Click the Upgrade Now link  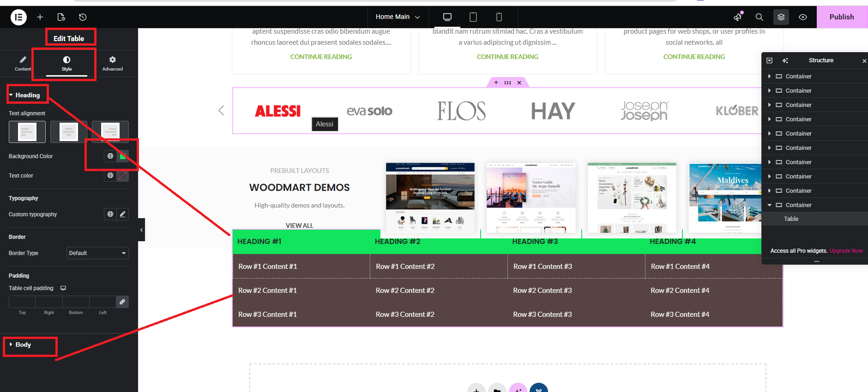click(846, 251)
